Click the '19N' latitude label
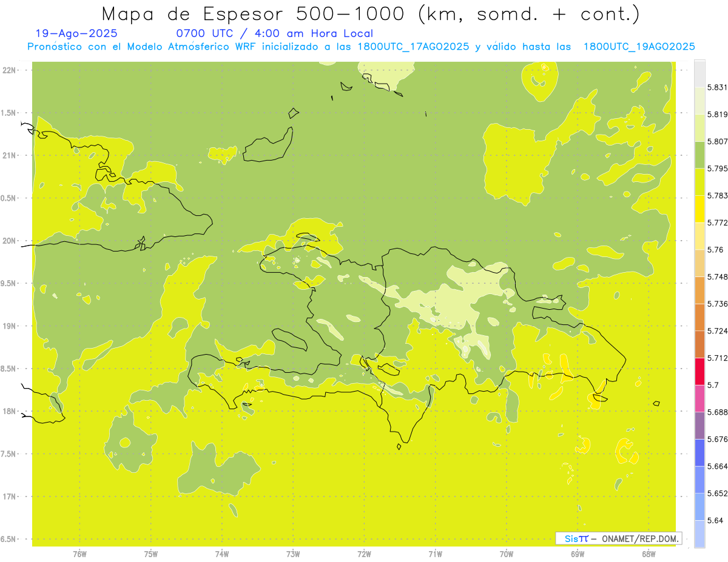 tap(9, 326)
